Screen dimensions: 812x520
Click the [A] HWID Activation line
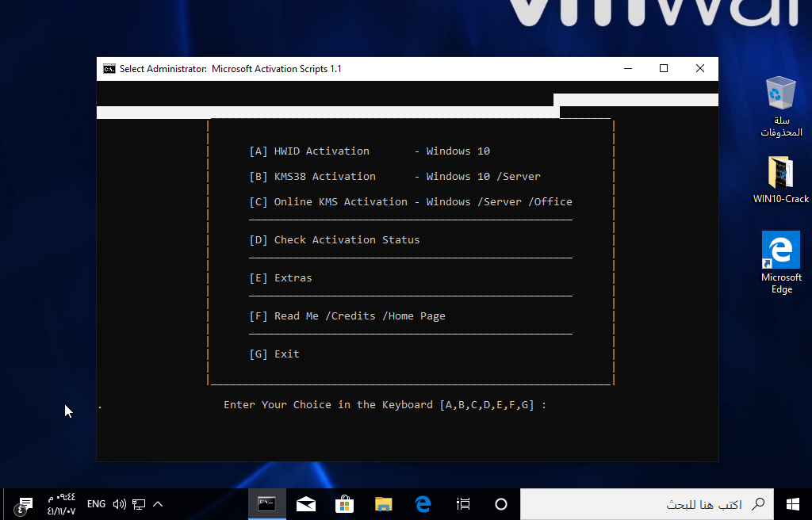pos(370,151)
